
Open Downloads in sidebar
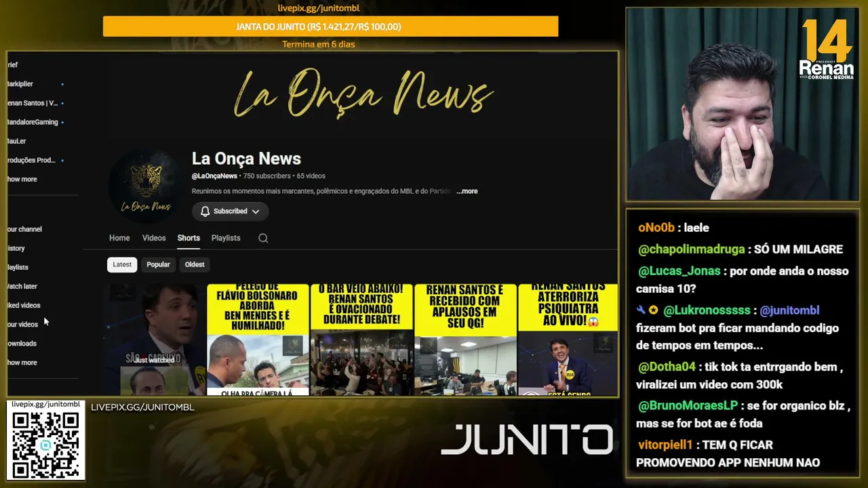pyautogui.click(x=22, y=343)
